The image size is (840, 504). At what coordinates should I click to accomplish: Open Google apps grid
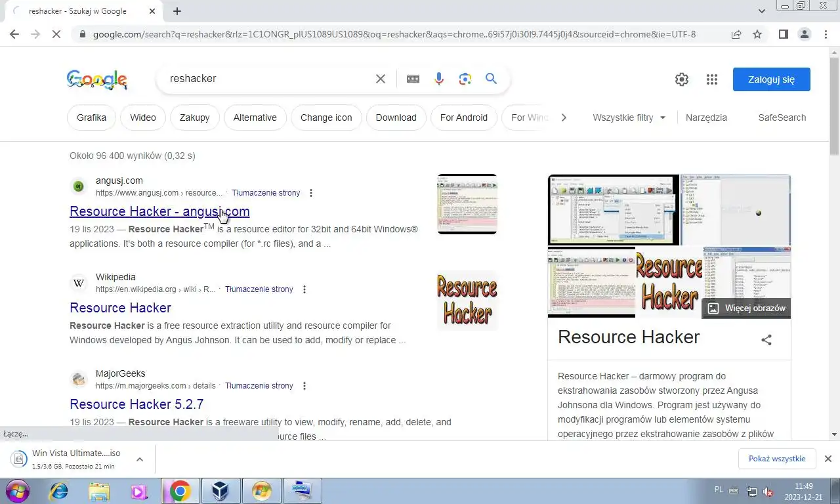pos(712,79)
